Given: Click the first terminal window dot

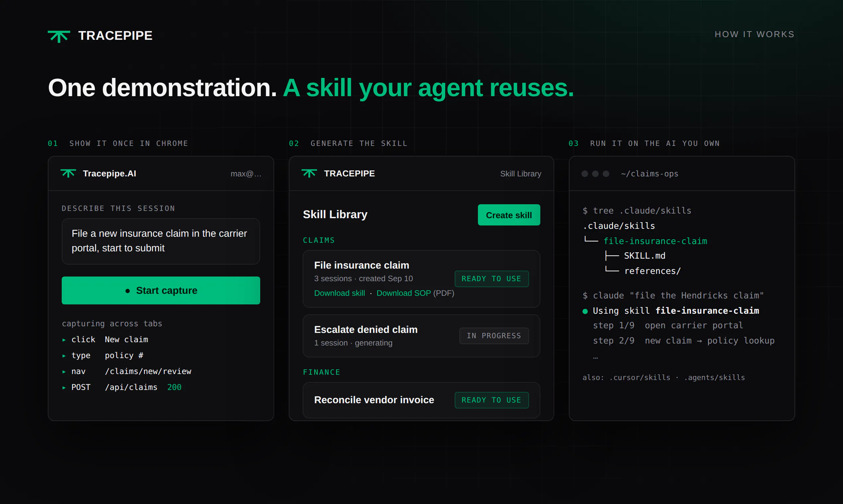Looking at the screenshot, I should click(585, 174).
